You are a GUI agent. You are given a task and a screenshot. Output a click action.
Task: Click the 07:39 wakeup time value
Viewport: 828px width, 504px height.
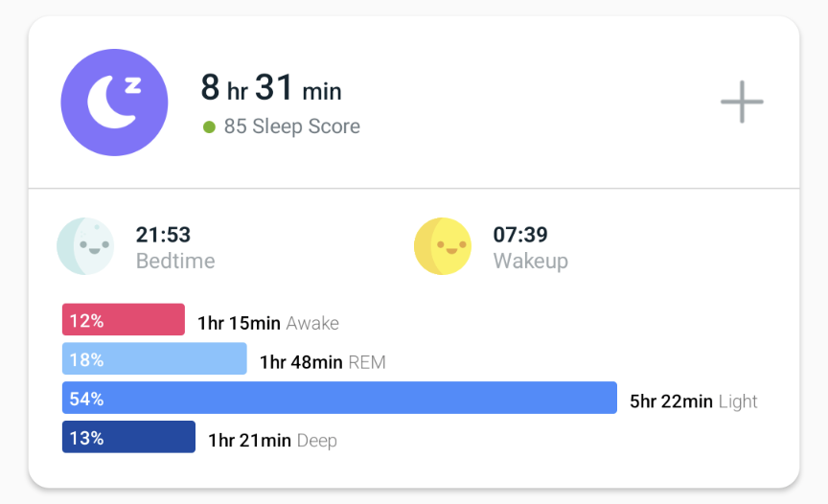pyautogui.click(x=520, y=235)
